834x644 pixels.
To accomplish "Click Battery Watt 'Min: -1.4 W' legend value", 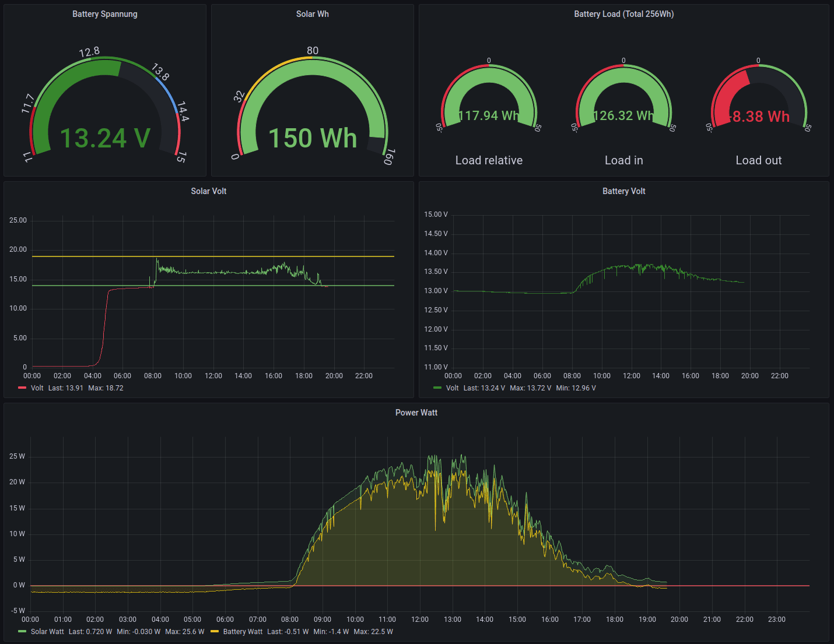I will [331, 632].
